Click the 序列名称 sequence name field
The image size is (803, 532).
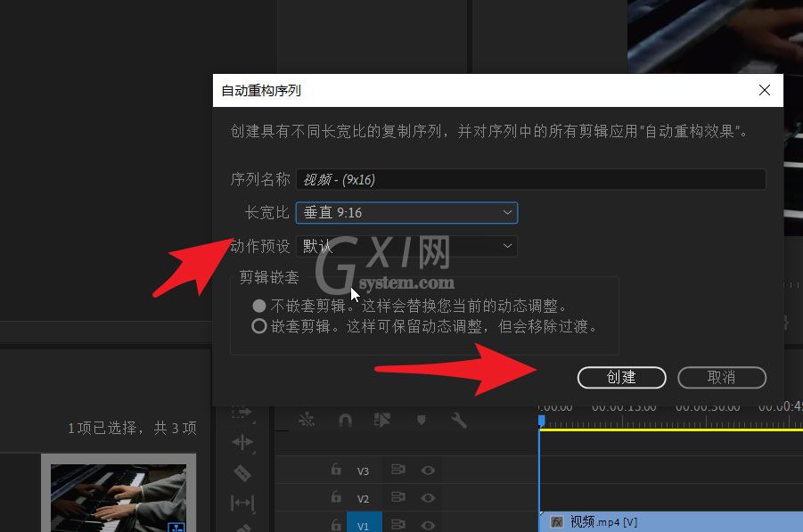pyautogui.click(x=530, y=180)
